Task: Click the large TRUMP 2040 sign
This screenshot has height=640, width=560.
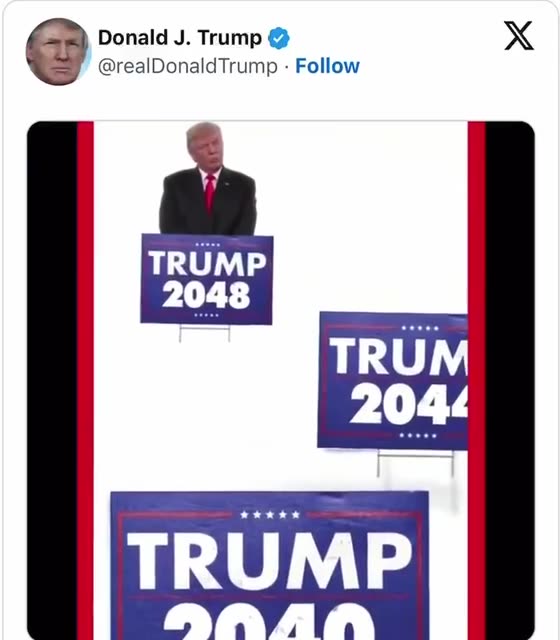Action: click(270, 565)
